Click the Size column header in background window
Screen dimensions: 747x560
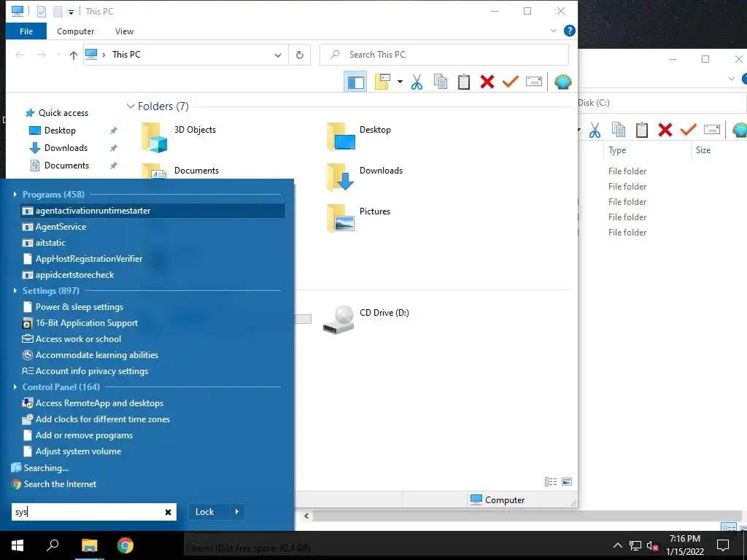(703, 150)
